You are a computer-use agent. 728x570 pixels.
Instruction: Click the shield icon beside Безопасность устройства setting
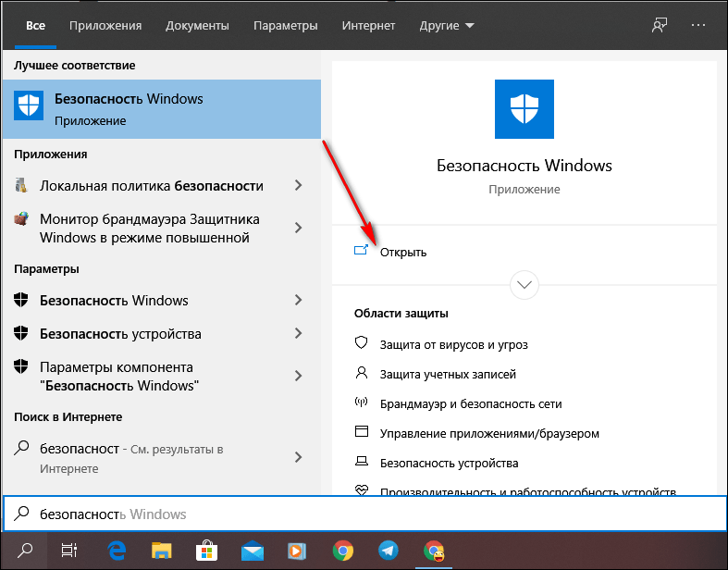click(21, 333)
